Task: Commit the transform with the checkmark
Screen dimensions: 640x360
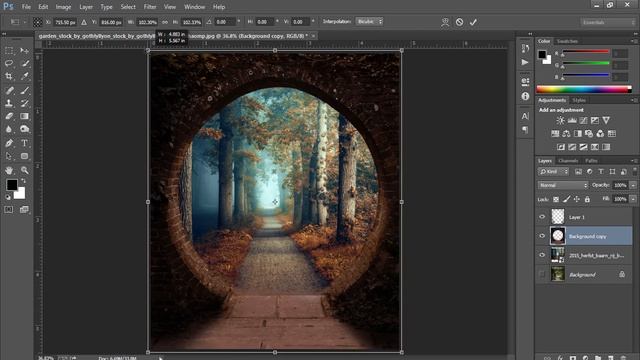Action: (x=473, y=22)
